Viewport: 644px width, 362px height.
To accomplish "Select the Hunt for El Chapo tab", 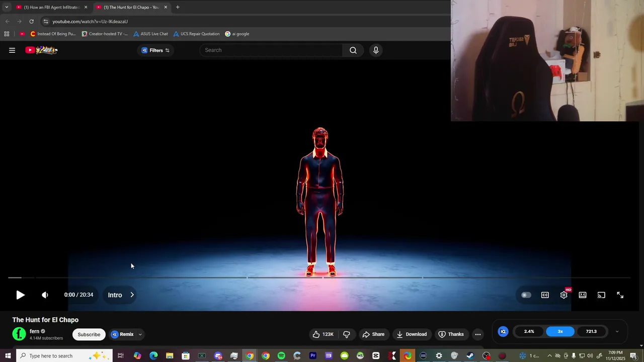I will 132,7.
